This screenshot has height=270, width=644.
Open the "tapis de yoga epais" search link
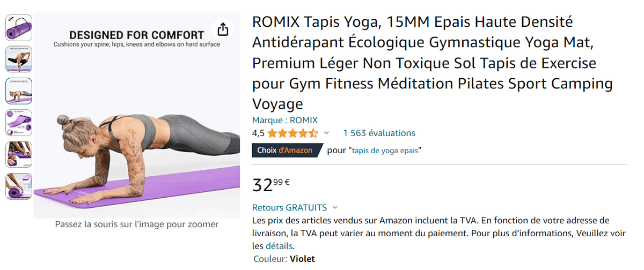[x=386, y=151]
